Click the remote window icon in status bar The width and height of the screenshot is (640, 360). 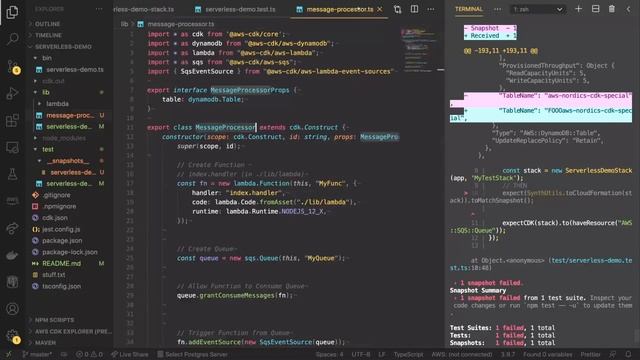pyautogui.click(x=8, y=354)
